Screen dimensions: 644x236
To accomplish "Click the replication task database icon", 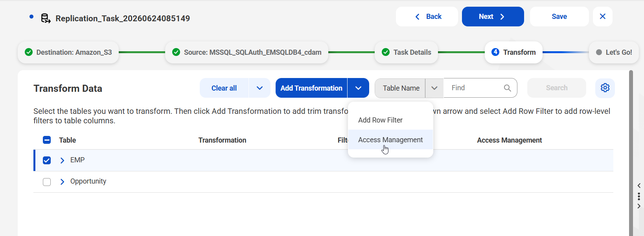I will point(46,19).
